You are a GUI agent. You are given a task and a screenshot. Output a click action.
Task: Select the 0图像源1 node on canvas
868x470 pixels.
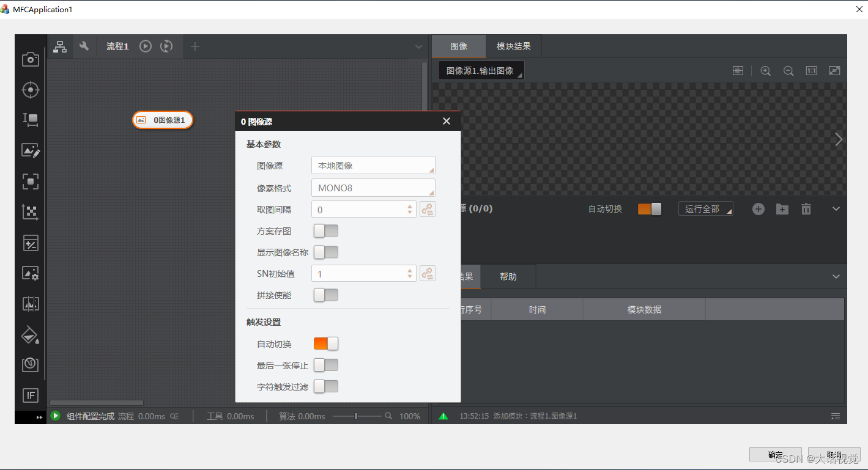pyautogui.click(x=163, y=120)
